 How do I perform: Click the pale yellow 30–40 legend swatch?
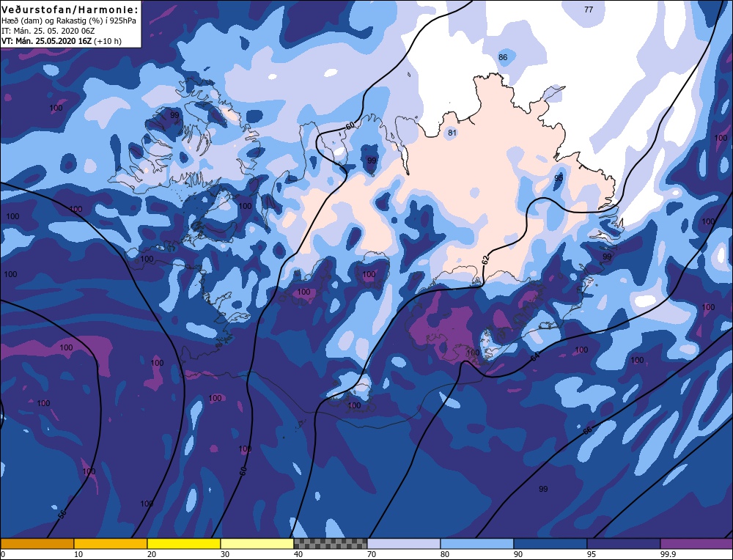257,543
